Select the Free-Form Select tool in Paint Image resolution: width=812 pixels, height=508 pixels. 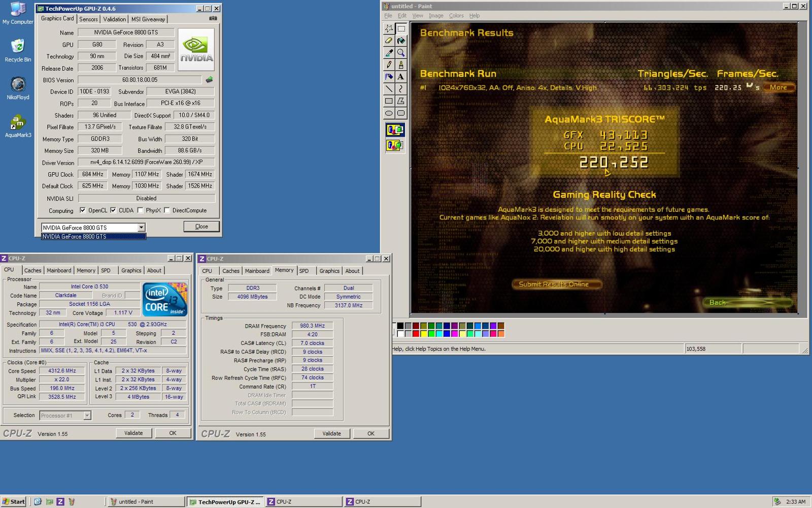389,28
